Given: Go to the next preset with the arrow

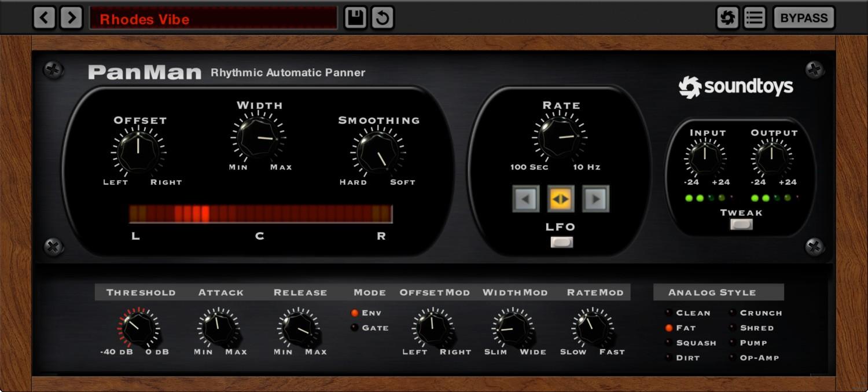Looking at the screenshot, I should point(71,17).
